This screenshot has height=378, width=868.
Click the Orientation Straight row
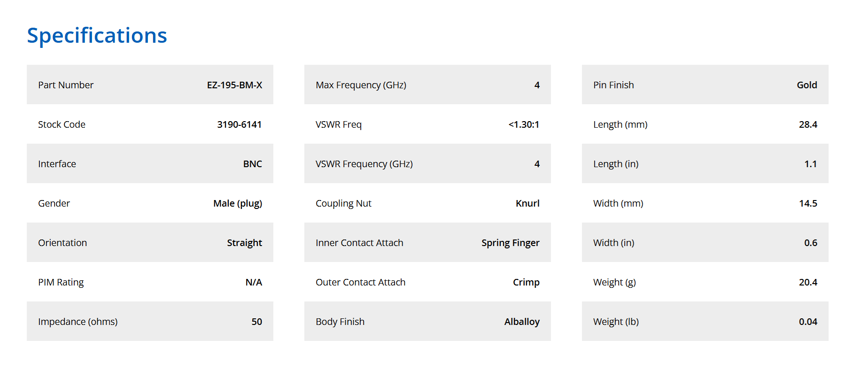pyautogui.click(x=150, y=242)
